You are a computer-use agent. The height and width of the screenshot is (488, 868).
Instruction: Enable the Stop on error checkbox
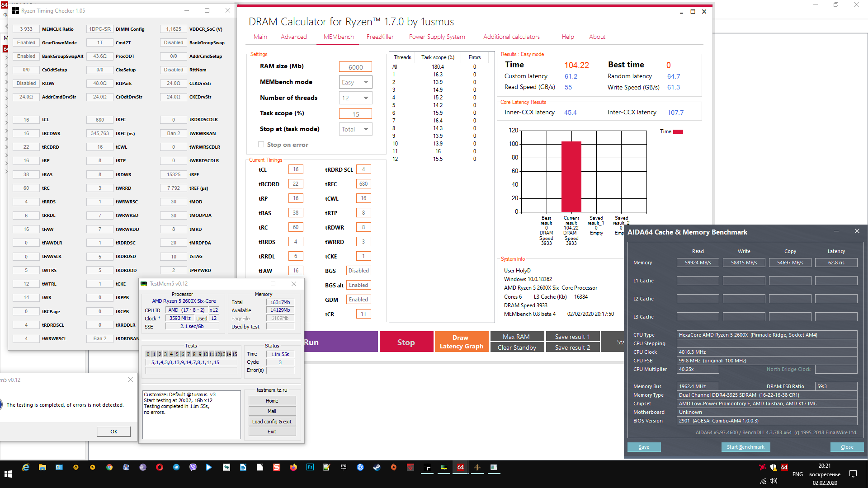point(261,145)
